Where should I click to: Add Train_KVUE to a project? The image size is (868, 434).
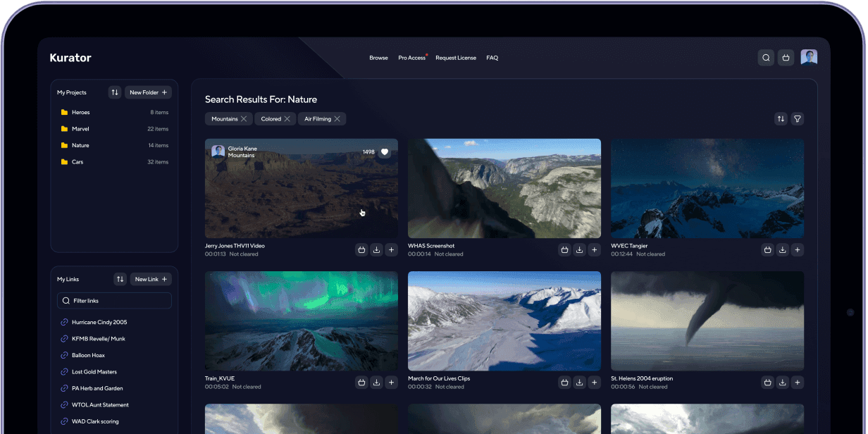point(392,383)
